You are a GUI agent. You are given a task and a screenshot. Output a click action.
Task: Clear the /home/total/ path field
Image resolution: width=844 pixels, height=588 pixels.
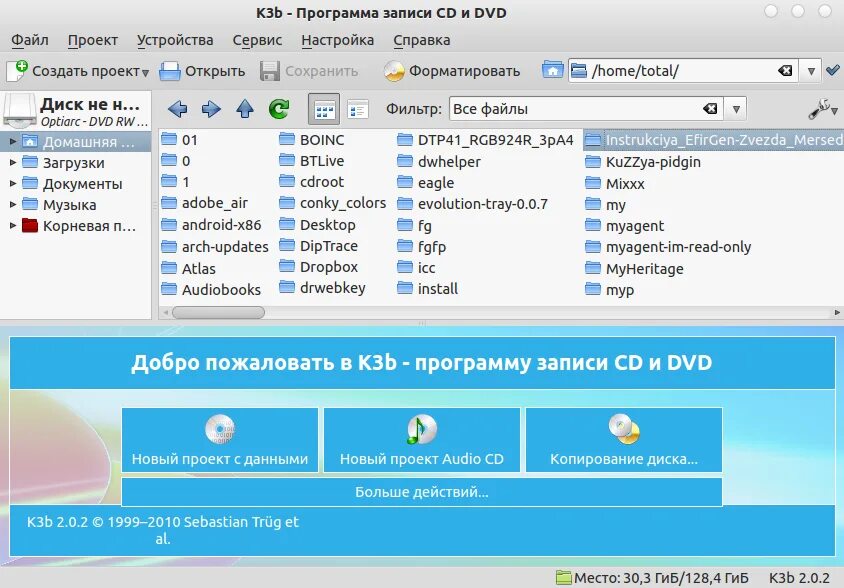pos(785,71)
